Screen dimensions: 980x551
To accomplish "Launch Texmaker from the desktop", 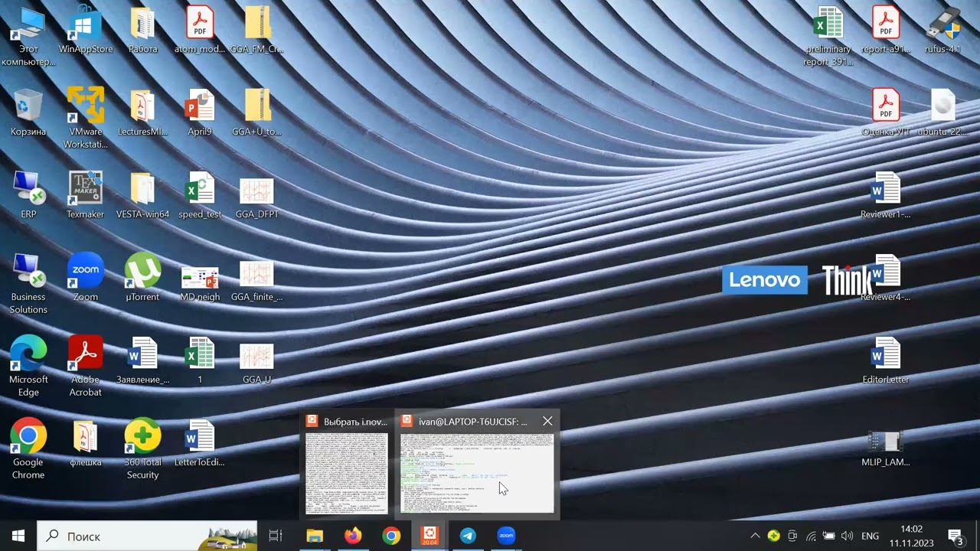I will [86, 196].
